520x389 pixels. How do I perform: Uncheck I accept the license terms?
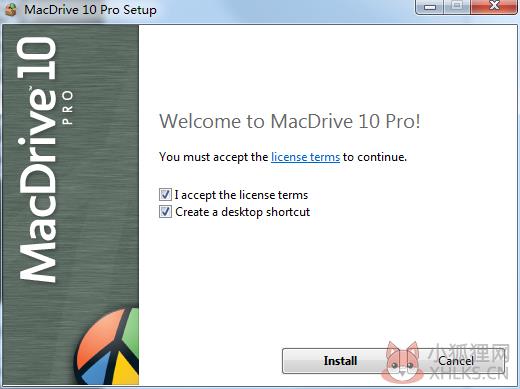click(x=165, y=195)
